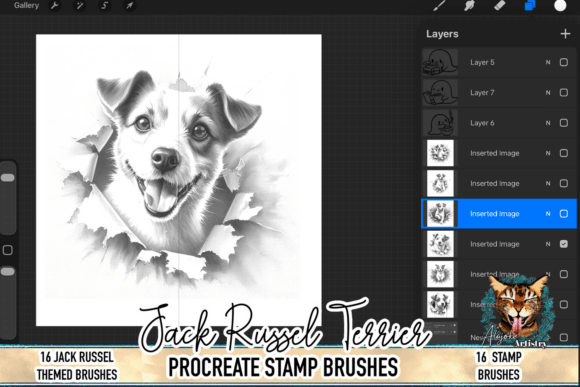
Task: Open the Adjustments magic wand menu
Action: pyautogui.click(x=80, y=6)
